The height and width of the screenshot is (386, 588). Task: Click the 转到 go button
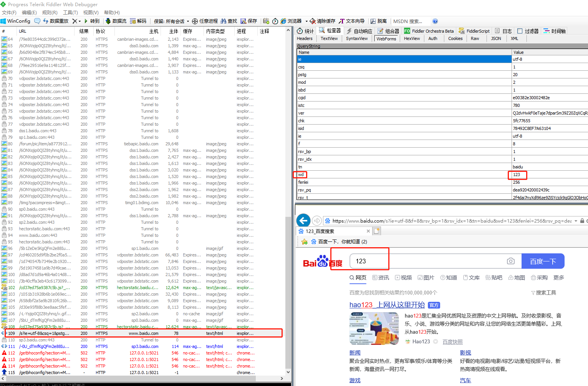coord(92,21)
